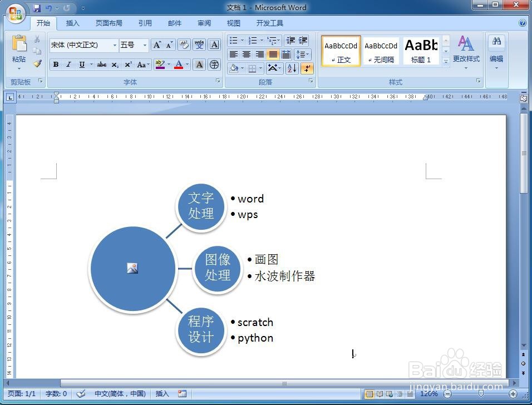
Task: Apply the 标题 1 style
Action: 421,51
